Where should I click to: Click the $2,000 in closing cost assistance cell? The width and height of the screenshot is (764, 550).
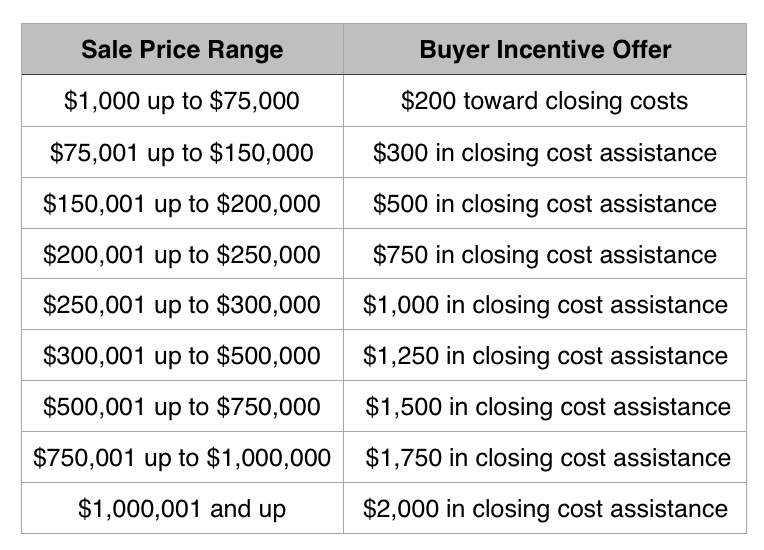tap(545, 508)
